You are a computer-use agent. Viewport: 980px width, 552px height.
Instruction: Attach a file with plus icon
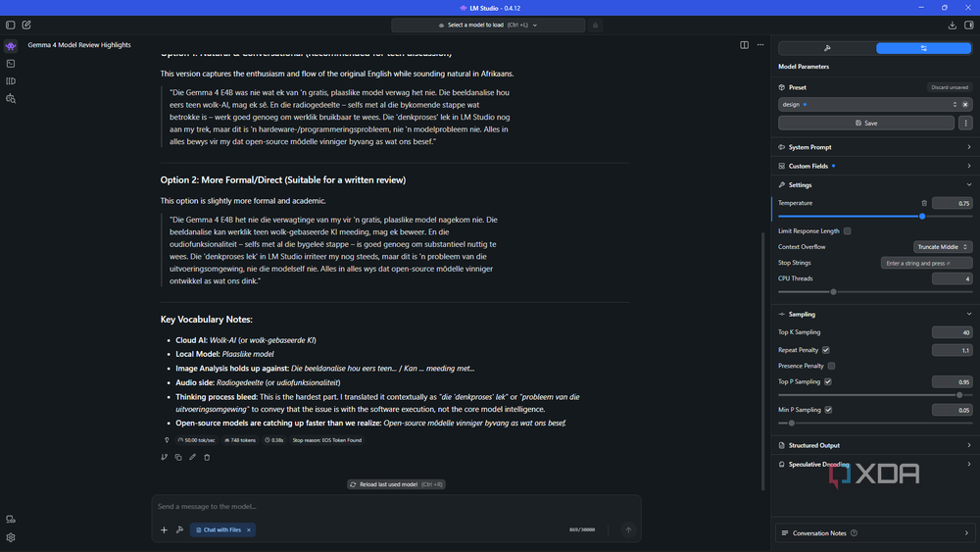pos(164,529)
